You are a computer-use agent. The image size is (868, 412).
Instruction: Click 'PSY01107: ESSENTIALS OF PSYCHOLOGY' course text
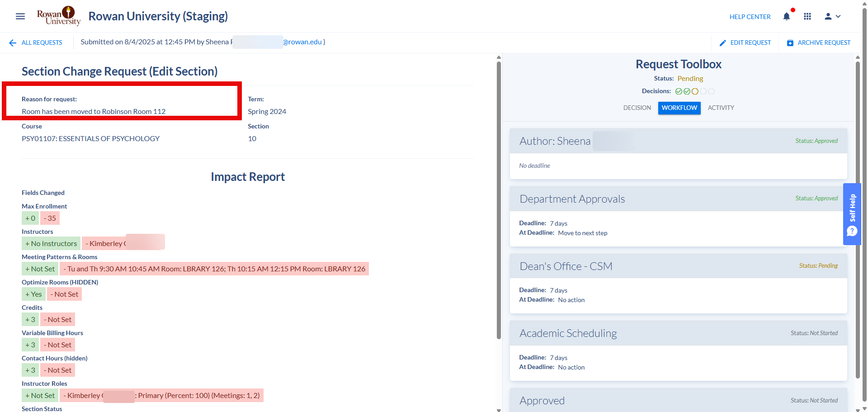point(90,138)
